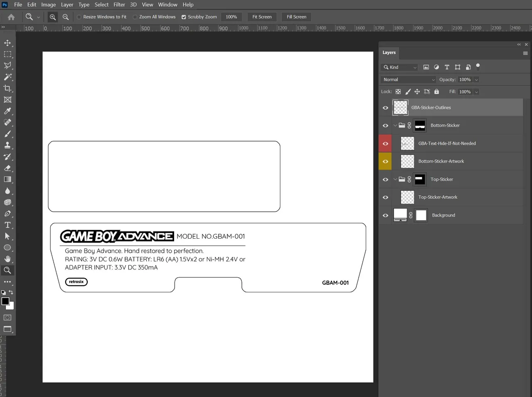Screen dimensions: 532x397
Task: Filter layers by smart objects
Action: click(x=468, y=67)
